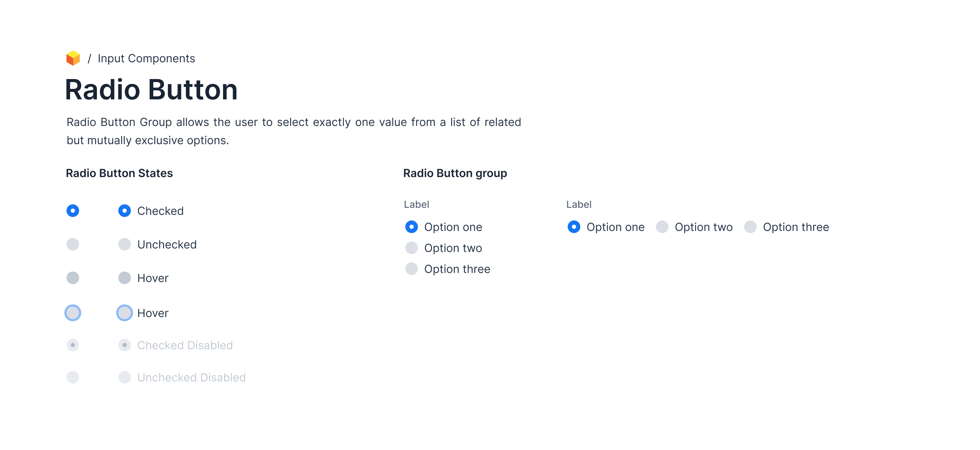Click the Unchecked Disabled radio button
The image size is (980, 450).
tap(124, 377)
